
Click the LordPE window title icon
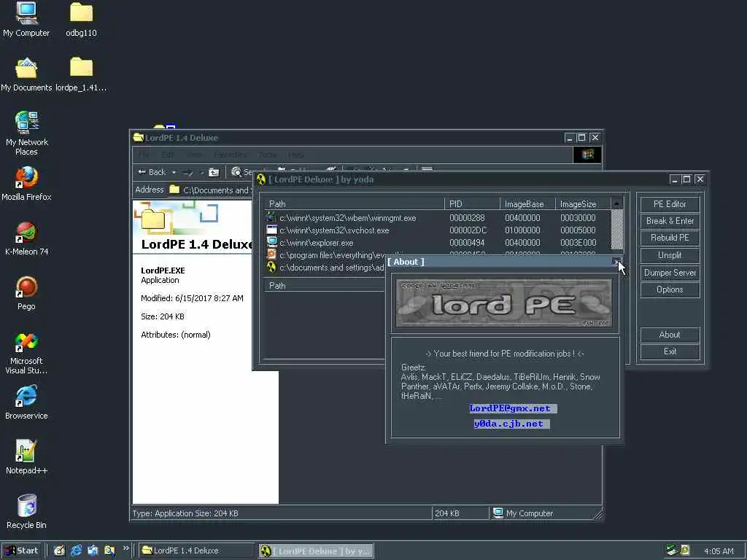261,179
